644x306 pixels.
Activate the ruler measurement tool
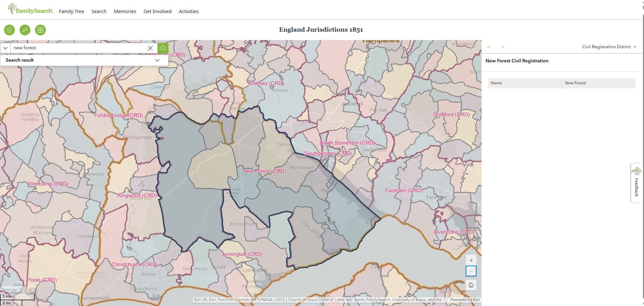pos(25,30)
